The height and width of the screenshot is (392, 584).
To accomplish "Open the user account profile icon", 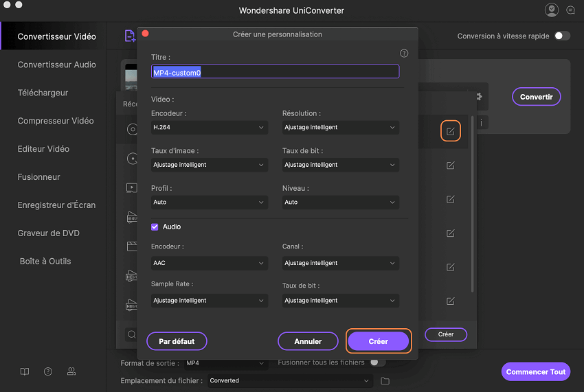I will pos(551,10).
